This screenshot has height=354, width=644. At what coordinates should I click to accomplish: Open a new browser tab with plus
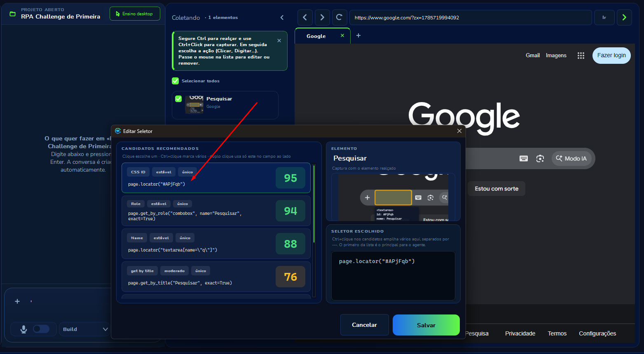[358, 35]
